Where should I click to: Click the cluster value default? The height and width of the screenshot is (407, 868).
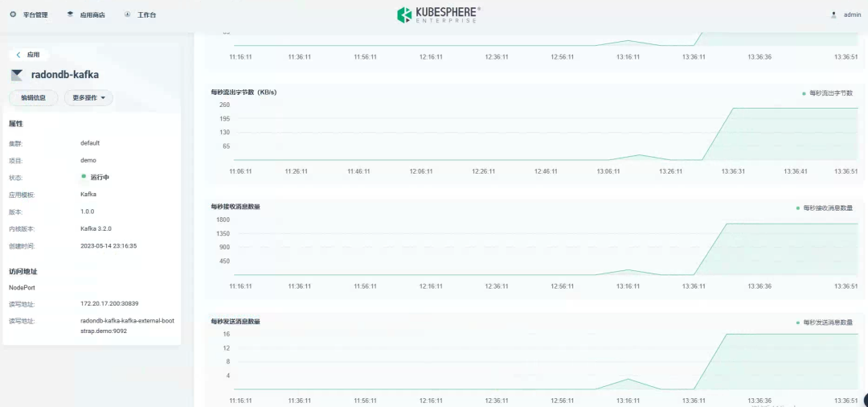(x=90, y=143)
